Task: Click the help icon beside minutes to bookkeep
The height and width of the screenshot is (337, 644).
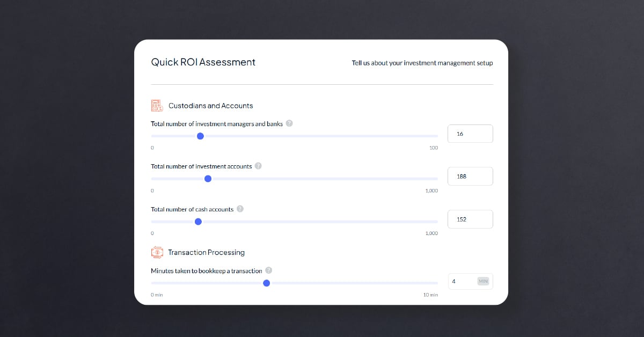Action: (269, 270)
